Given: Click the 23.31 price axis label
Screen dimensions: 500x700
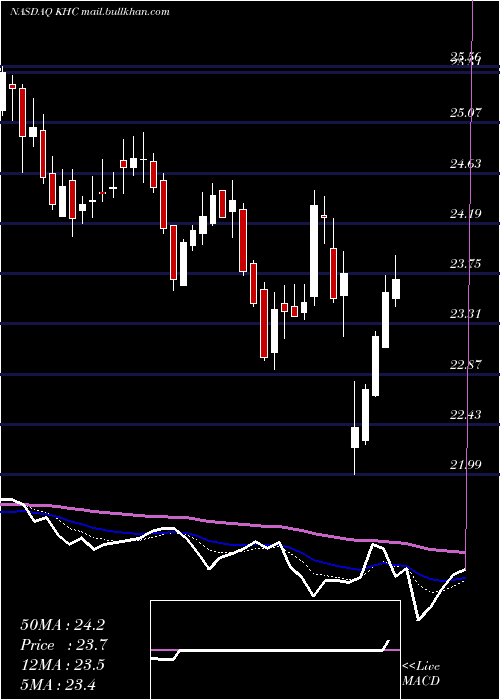Looking at the screenshot, I should pyautogui.click(x=466, y=314).
